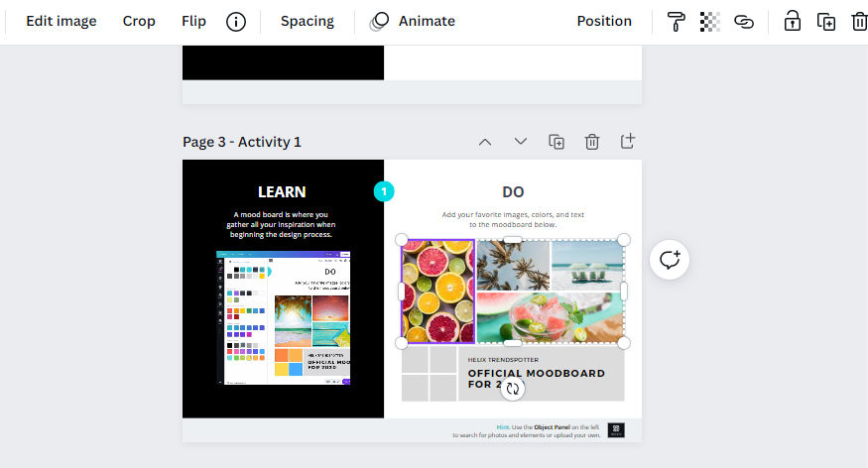
Task: Click the top-left corner resize handle
Action: (402, 240)
